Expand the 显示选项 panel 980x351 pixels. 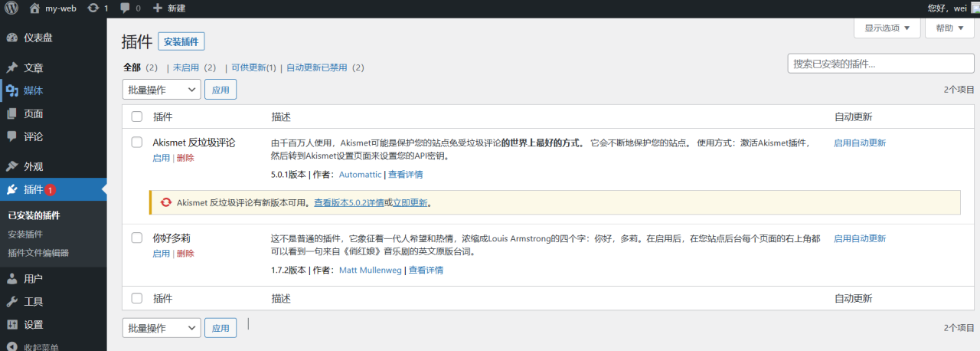[x=887, y=28]
